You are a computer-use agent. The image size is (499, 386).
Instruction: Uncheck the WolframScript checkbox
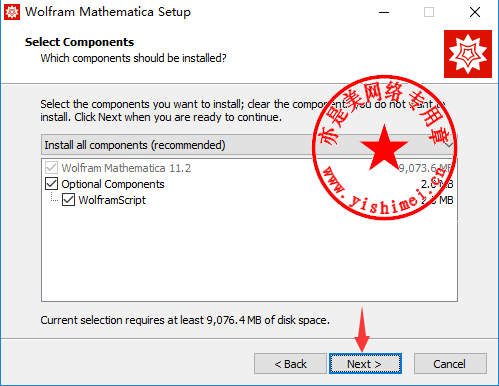[68, 200]
